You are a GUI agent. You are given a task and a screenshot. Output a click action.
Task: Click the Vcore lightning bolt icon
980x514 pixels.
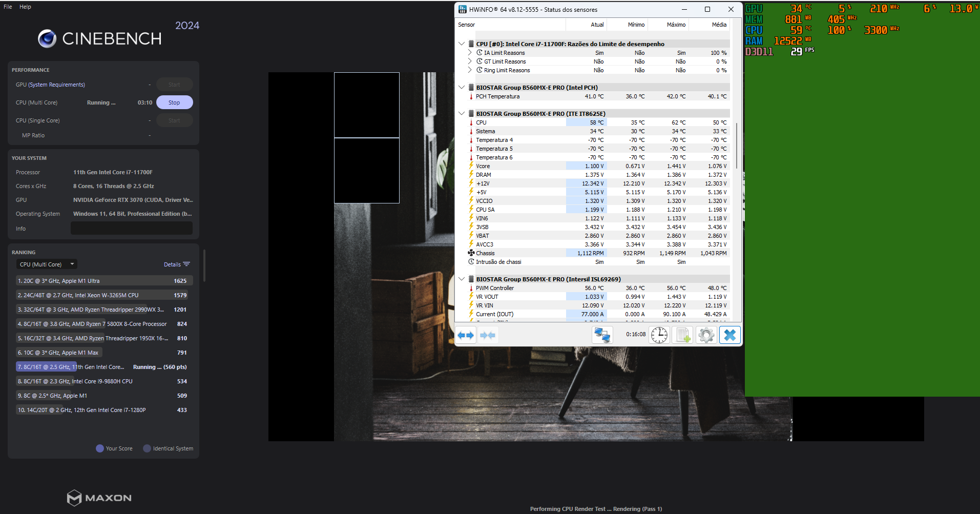[x=471, y=166]
